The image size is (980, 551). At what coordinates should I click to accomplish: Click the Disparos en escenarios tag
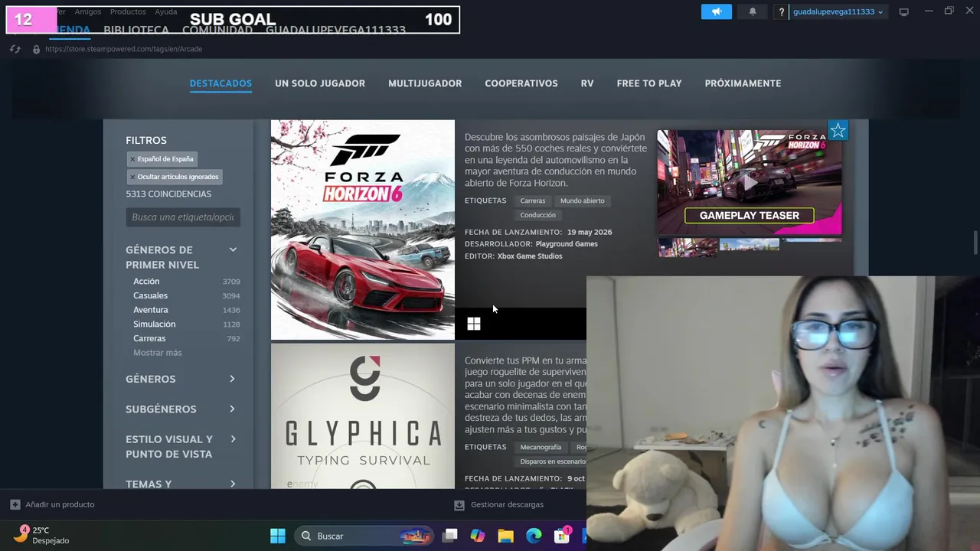pos(551,461)
